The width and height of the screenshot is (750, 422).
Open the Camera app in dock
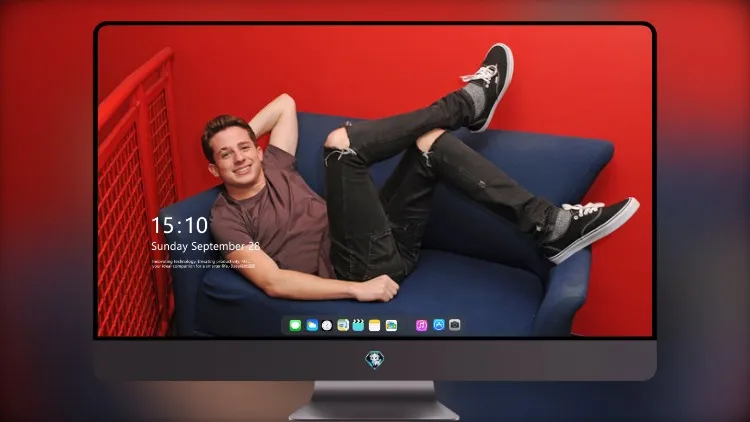455,325
